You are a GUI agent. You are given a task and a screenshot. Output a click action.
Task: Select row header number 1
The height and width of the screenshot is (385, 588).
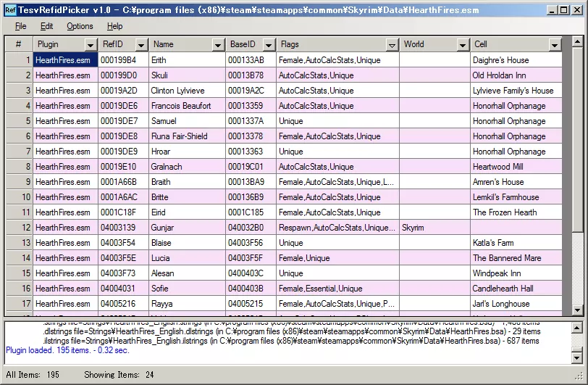click(x=19, y=60)
